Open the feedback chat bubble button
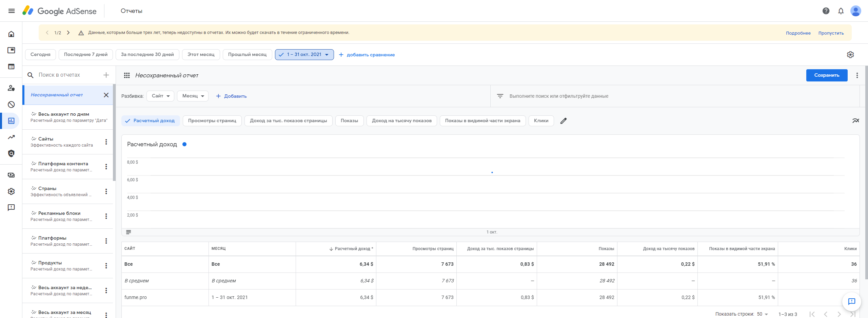This screenshot has height=318, width=868. pos(851,301)
